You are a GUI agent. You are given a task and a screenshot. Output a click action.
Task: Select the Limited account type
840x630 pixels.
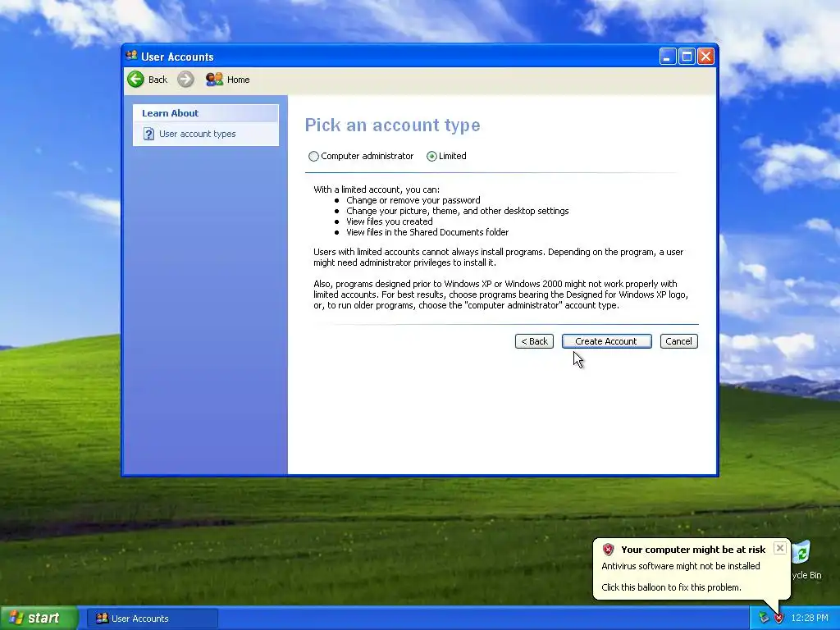tap(431, 157)
